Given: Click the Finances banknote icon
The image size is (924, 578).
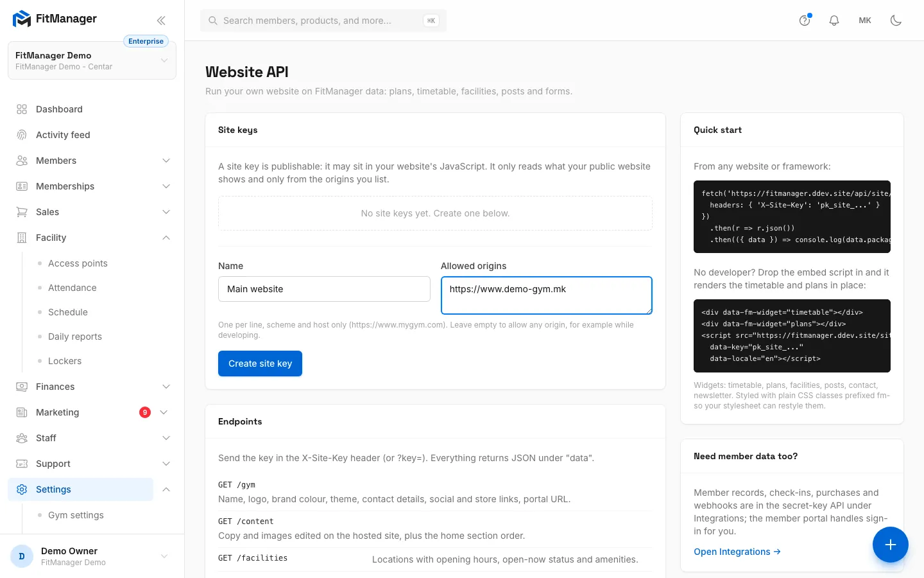Looking at the screenshot, I should click(22, 387).
